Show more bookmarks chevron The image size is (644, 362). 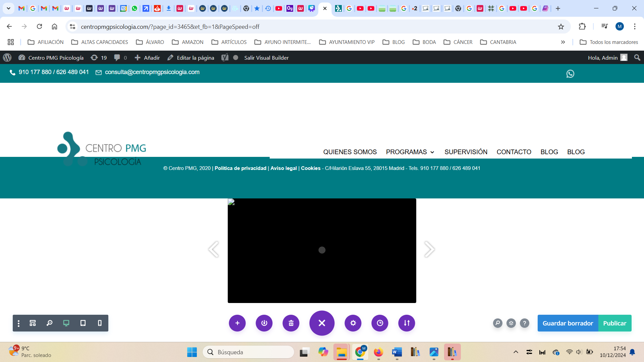pyautogui.click(x=563, y=42)
